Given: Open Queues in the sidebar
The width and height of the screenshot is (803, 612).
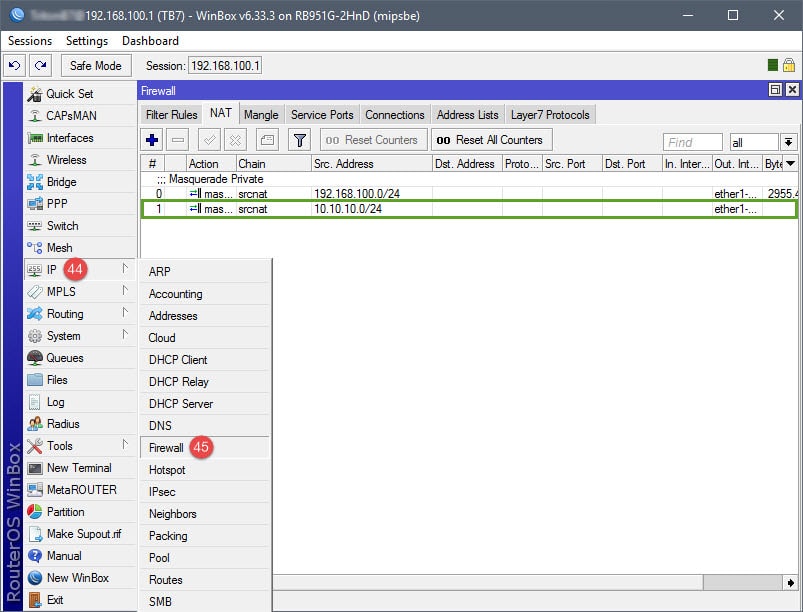Looking at the screenshot, I should pyautogui.click(x=80, y=358).
